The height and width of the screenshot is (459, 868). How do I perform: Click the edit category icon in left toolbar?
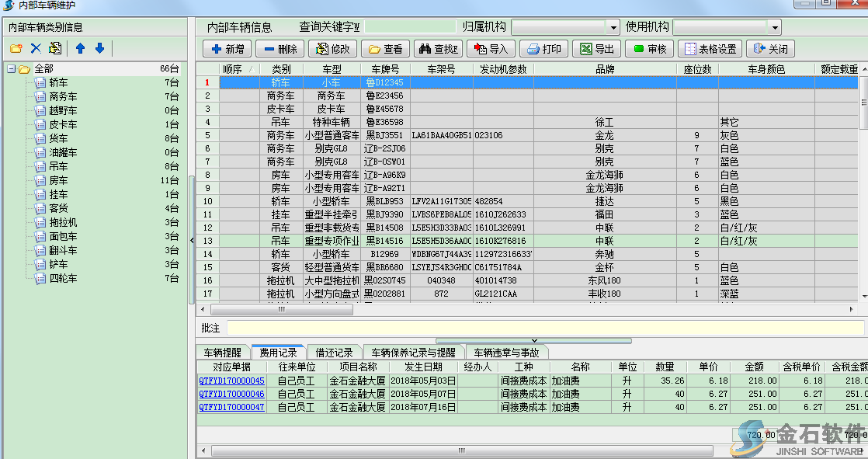click(55, 49)
